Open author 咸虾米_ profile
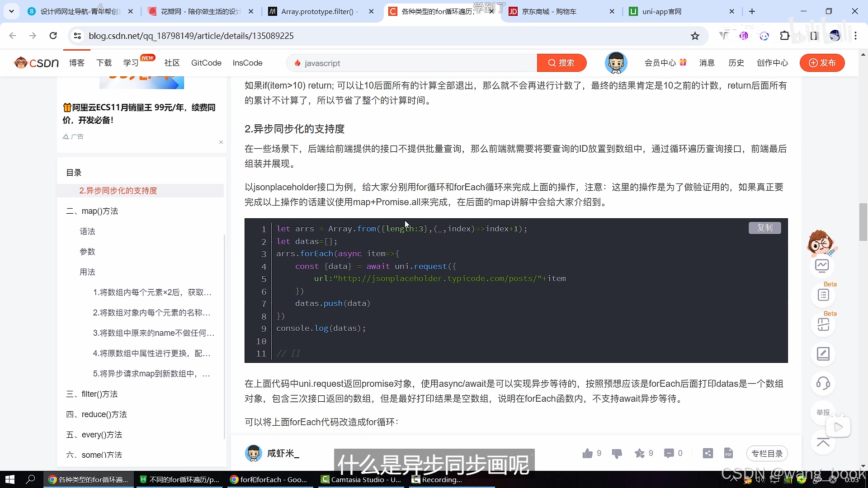868x488 pixels. (x=283, y=453)
